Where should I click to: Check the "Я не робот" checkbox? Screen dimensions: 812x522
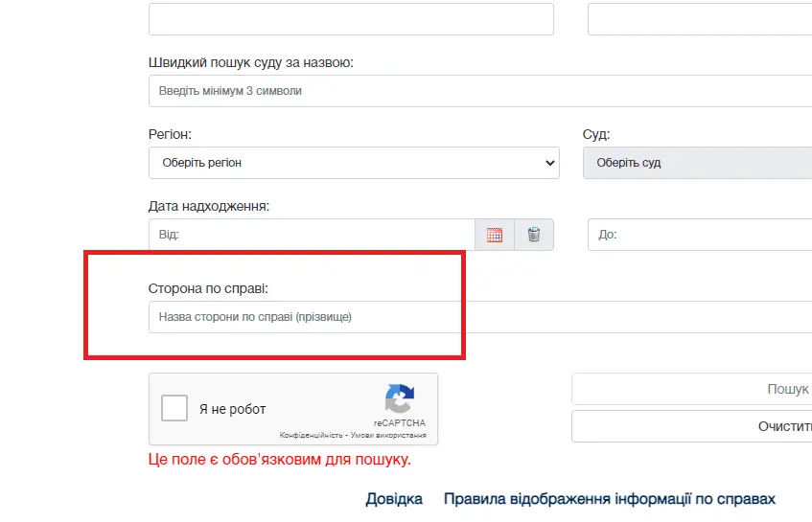[x=174, y=409]
